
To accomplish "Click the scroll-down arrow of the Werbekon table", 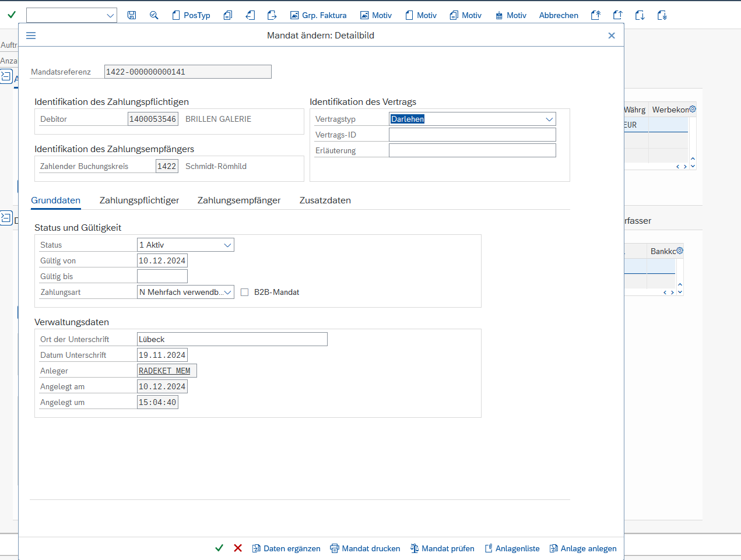I will point(693,166).
